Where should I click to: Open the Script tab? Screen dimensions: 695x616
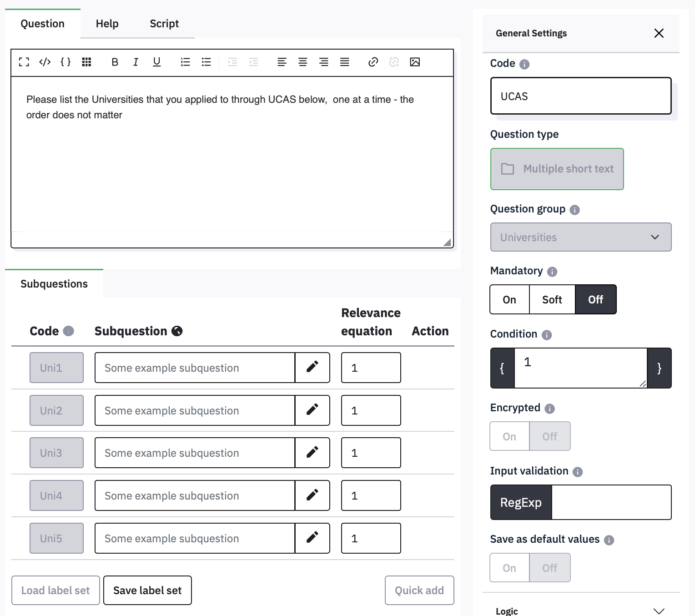[164, 24]
